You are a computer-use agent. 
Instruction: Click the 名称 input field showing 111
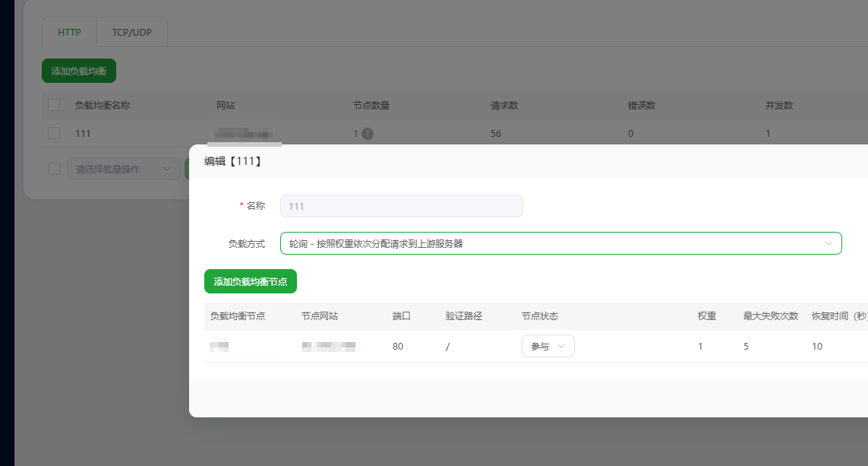401,206
